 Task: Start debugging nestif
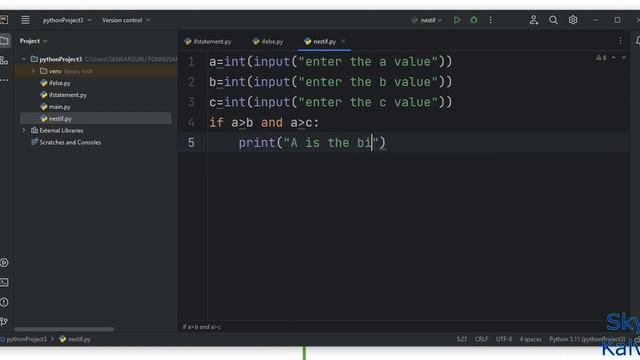point(474,20)
